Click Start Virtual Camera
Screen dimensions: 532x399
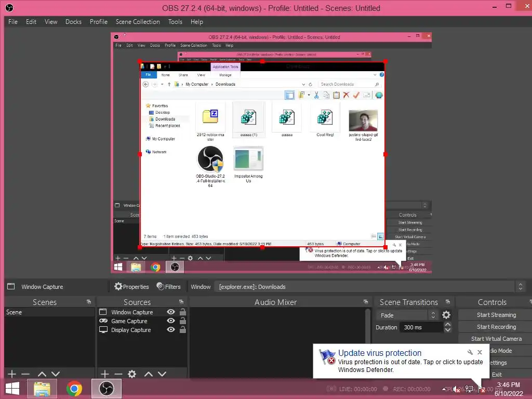[x=496, y=339]
